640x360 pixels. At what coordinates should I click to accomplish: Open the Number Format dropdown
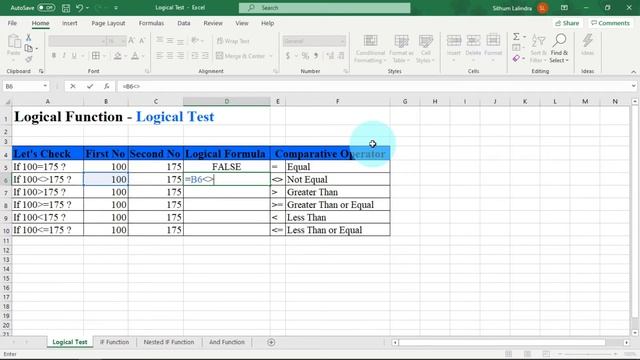tap(342, 41)
